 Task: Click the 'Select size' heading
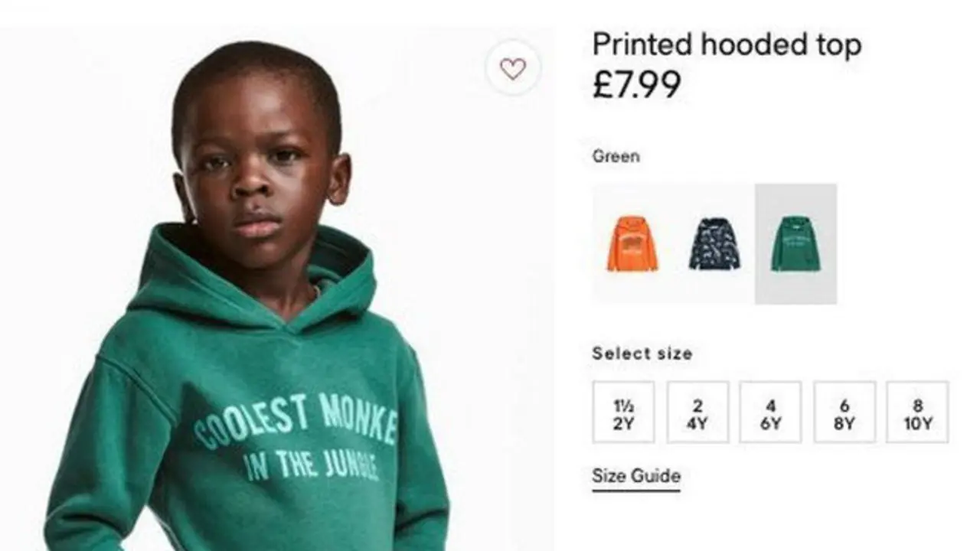pos(642,354)
